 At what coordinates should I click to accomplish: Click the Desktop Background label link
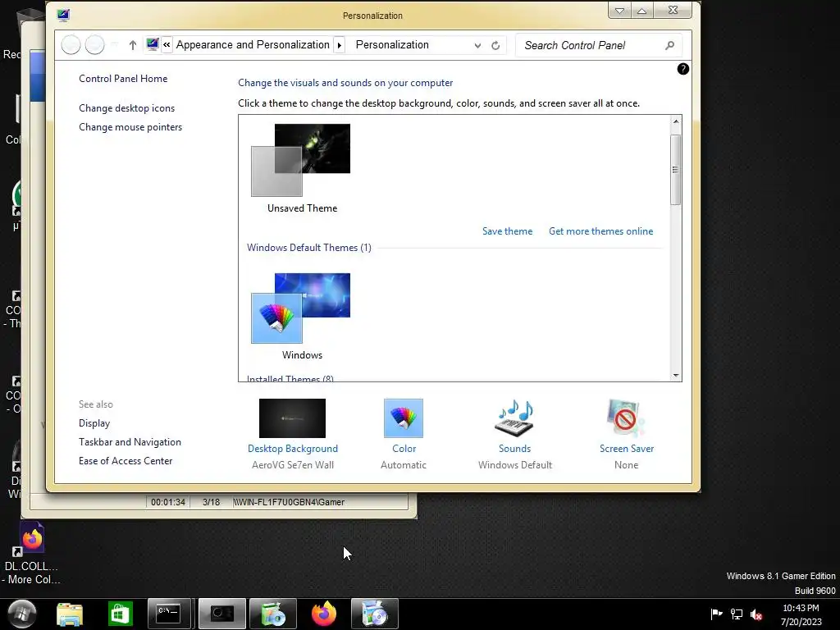point(293,449)
